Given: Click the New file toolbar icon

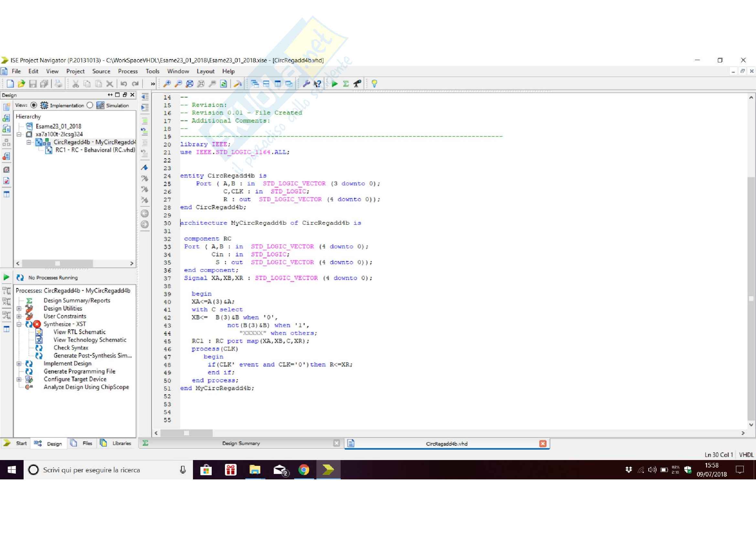Looking at the screenshot, I should 10,84.
